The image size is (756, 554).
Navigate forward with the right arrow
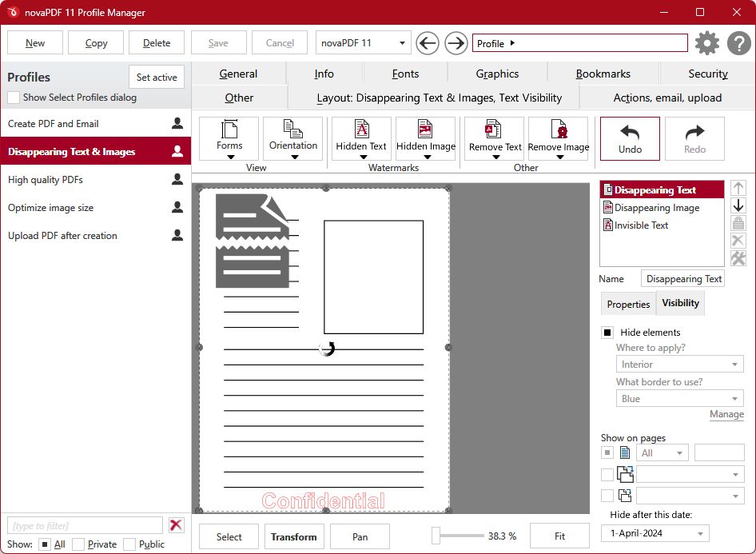click(456, 43)
